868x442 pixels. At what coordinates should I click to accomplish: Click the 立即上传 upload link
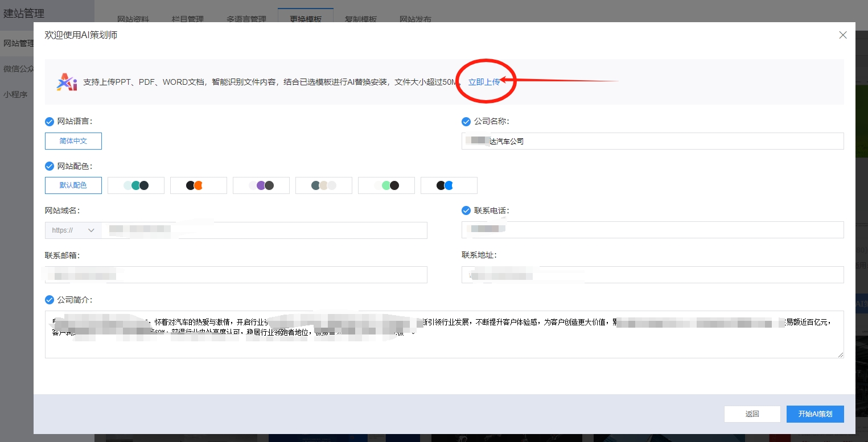[485, 82]
